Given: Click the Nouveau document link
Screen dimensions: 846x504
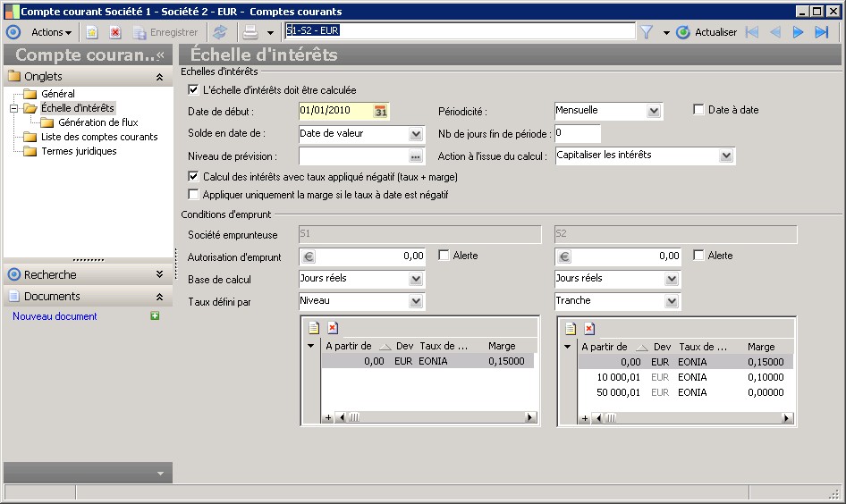Looking at the screenshot, I should [55, 316].
